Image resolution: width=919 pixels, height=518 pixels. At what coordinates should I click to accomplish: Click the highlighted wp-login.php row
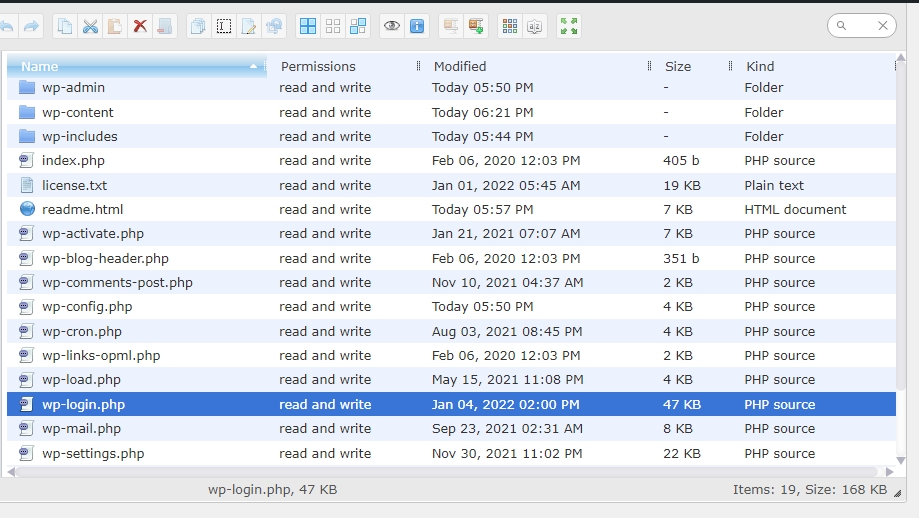click(451, 404)
